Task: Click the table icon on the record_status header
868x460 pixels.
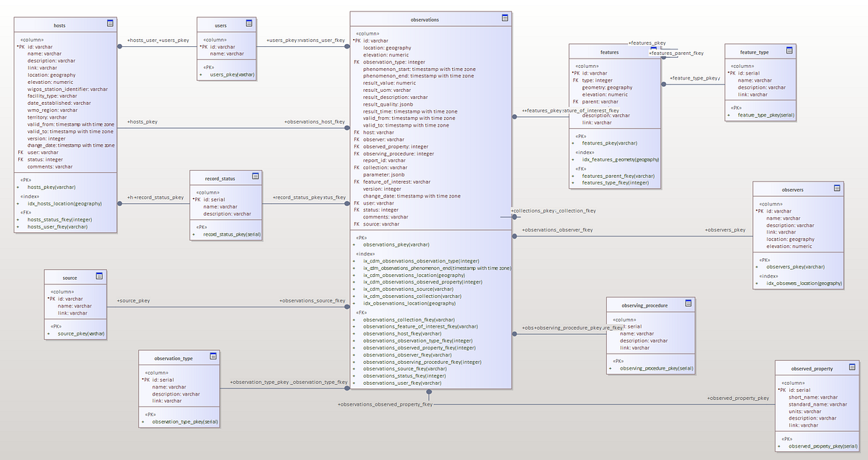Action: coord(255,176)
